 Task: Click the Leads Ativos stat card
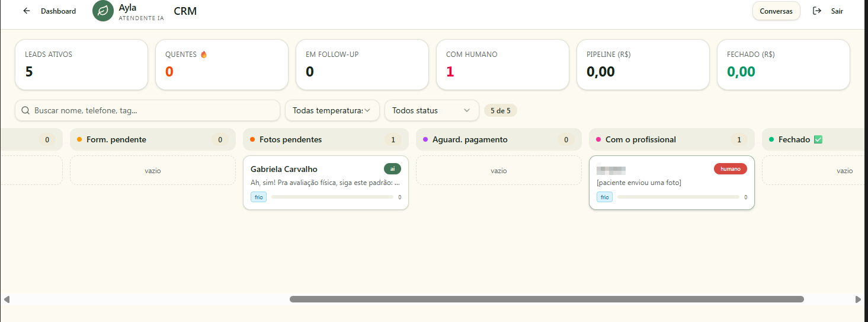click(x=81, y=65)
